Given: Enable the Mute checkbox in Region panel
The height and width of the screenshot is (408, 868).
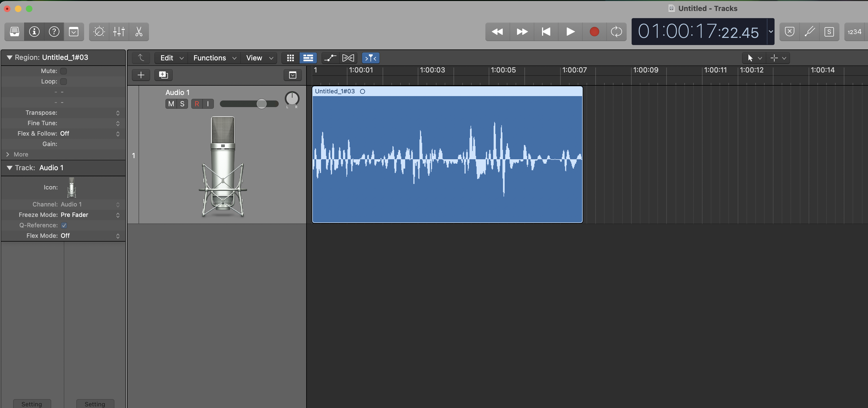Looking at the screenshot, I should pos(64,71).
